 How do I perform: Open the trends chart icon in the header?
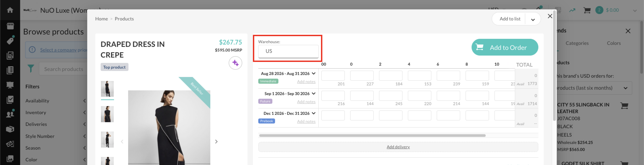click(572, 10)
